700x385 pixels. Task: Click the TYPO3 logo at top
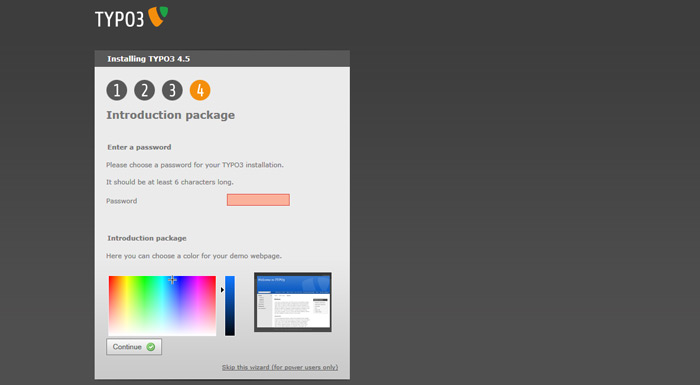click(131, 17)
